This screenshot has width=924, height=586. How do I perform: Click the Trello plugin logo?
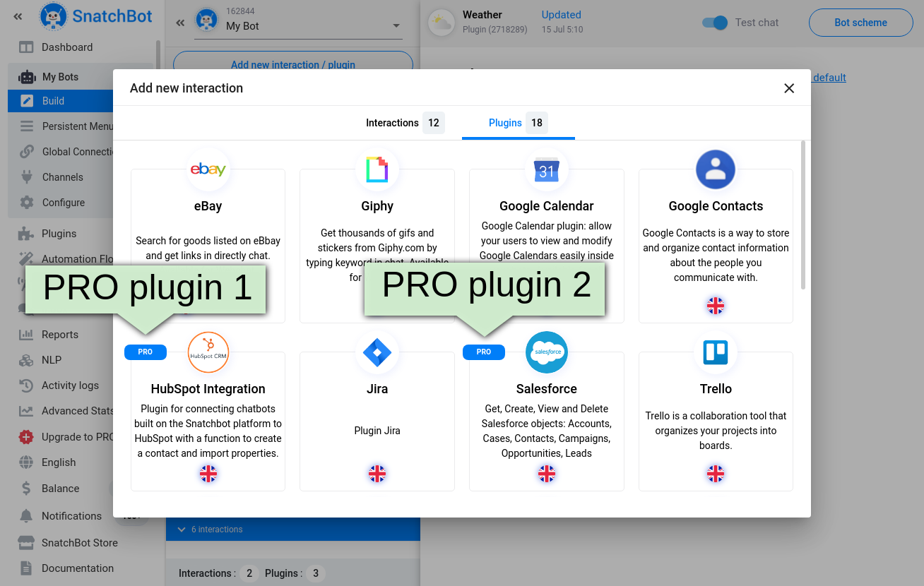click(x=716, y=352)
